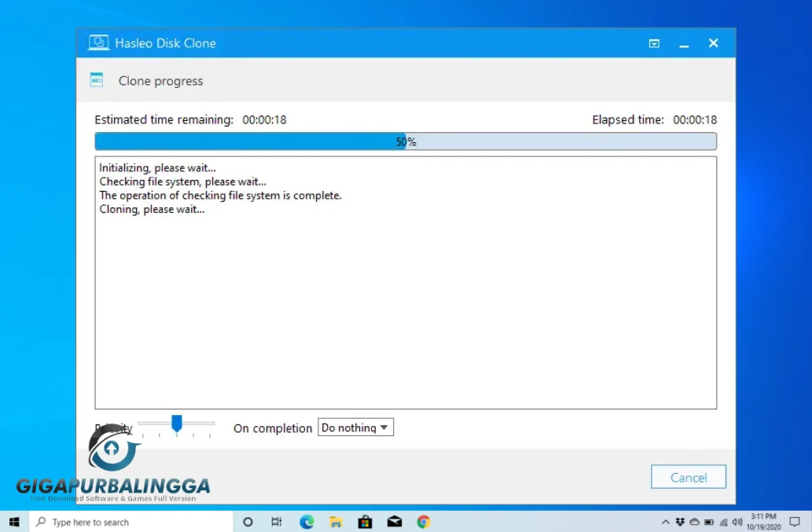Click the Estimated time remaining value 00:00:18
The height and width of the screenshot is (532, 812).
click(x=264, y=120)
